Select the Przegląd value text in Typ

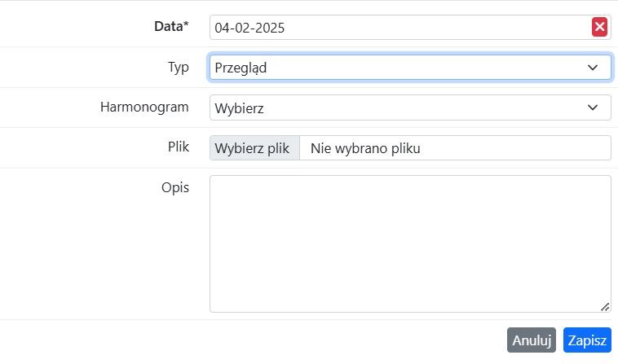241,68
